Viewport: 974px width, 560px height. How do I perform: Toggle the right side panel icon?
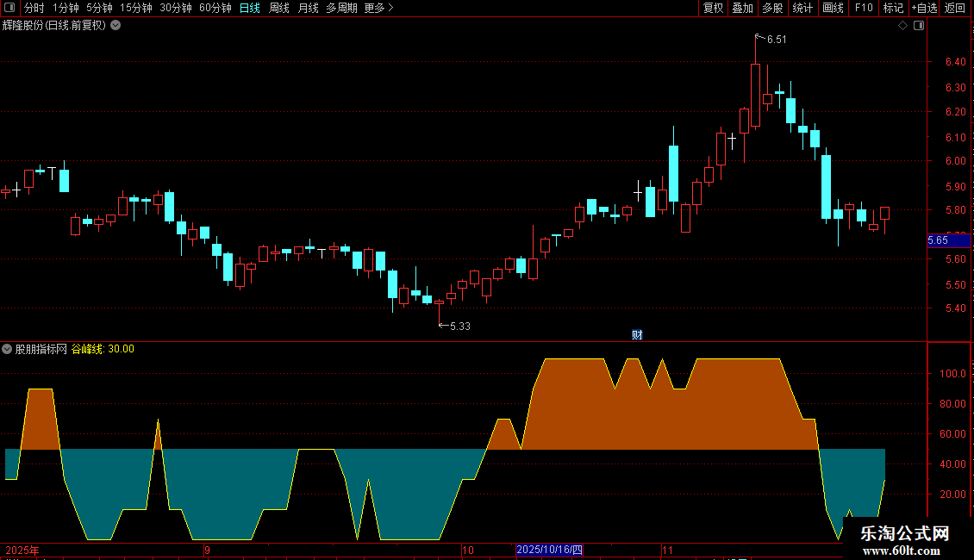[x=919, y=26]
